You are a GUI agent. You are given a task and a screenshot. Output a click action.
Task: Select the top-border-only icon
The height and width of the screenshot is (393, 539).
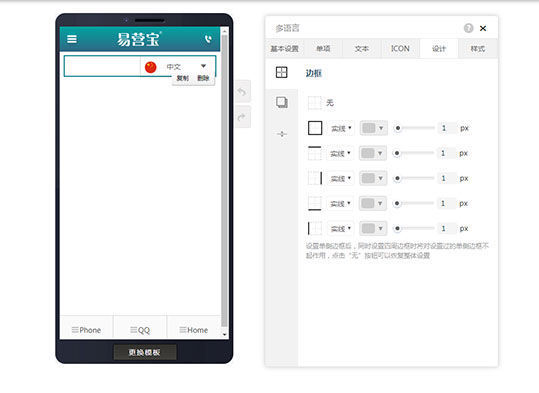point(315,153)
